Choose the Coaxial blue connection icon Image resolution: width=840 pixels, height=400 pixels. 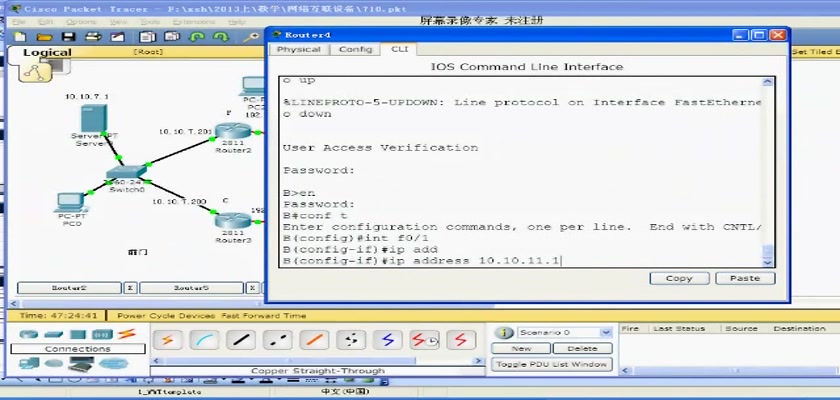[x=387, y=339]
